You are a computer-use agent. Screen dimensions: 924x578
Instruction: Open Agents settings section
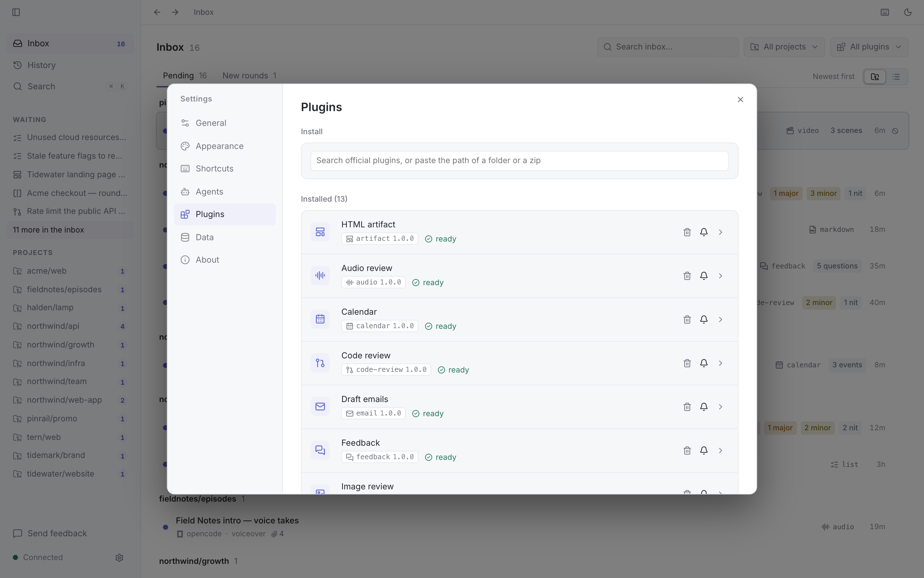(225, 191)
